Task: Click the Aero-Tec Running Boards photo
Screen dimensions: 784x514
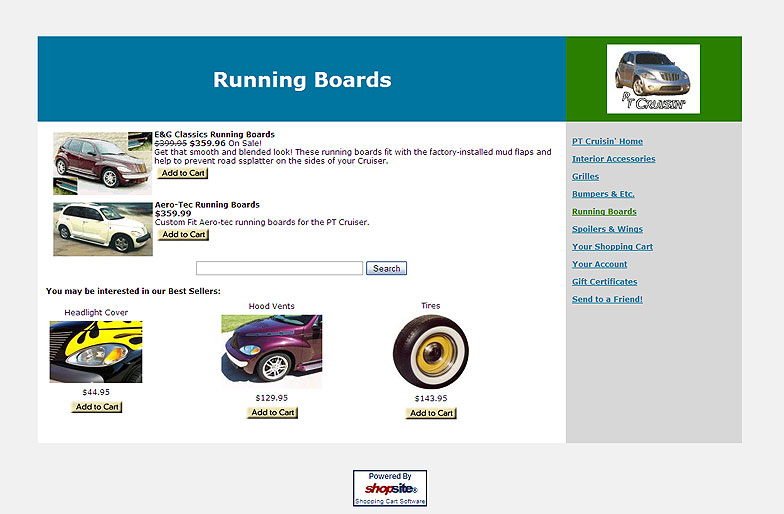Action: [103, 229]
